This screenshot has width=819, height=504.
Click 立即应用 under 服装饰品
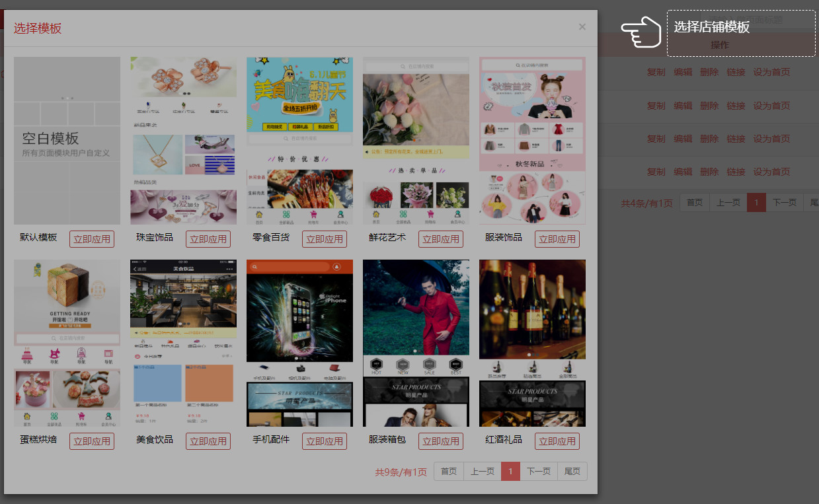(557, 239)
